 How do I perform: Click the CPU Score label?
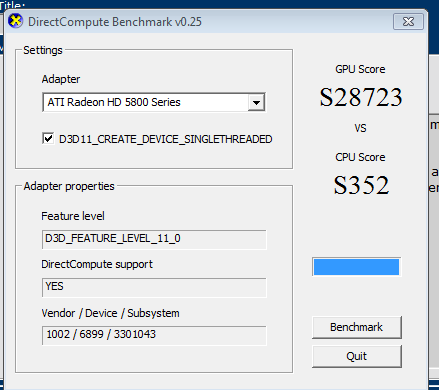tap(360, 157)
